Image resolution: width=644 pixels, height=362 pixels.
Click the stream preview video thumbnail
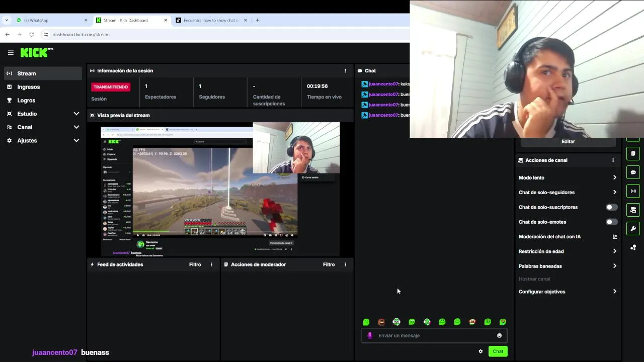[220, 189]
